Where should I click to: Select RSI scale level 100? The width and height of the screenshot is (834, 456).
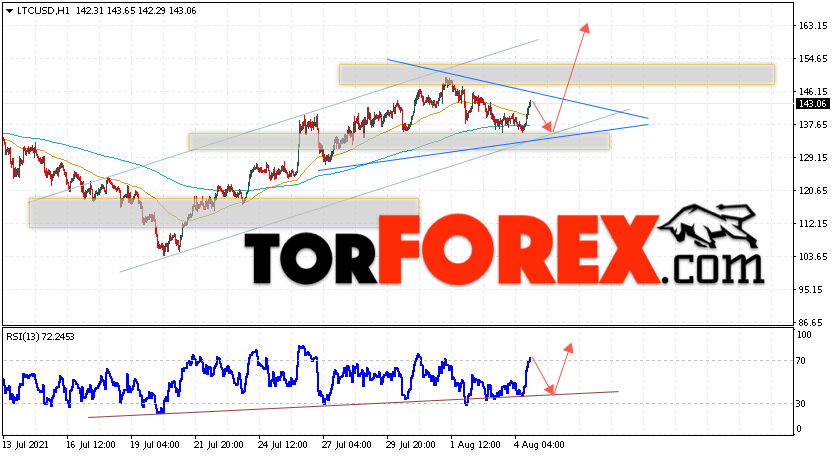coord(805,335)
